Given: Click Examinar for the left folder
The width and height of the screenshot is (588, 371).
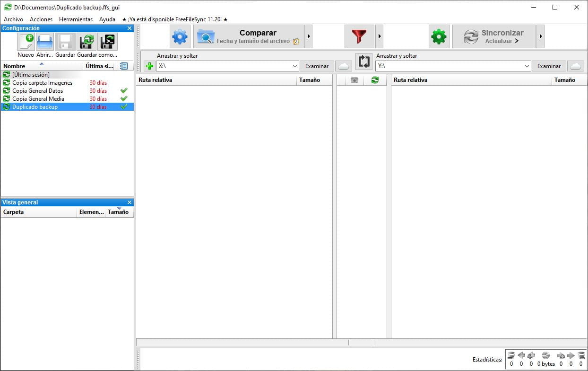Looking at the screenshot, I should point(317,66).
